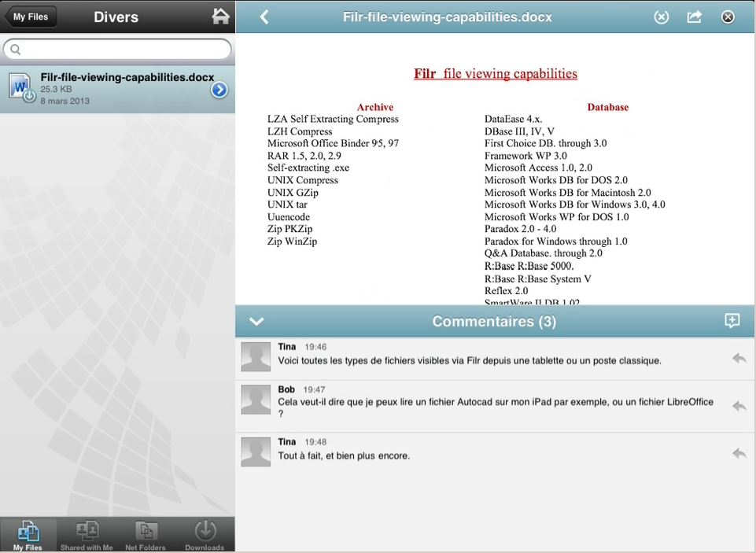Reply to Bob's 19:47 comment
Image resolution: width=756 pixels, height=553 pixels.
pos(739,406)
